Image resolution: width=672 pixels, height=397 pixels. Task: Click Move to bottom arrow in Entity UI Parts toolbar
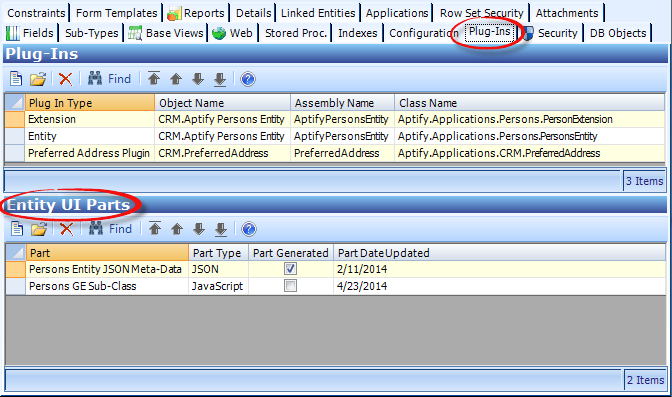pos(221,229)
